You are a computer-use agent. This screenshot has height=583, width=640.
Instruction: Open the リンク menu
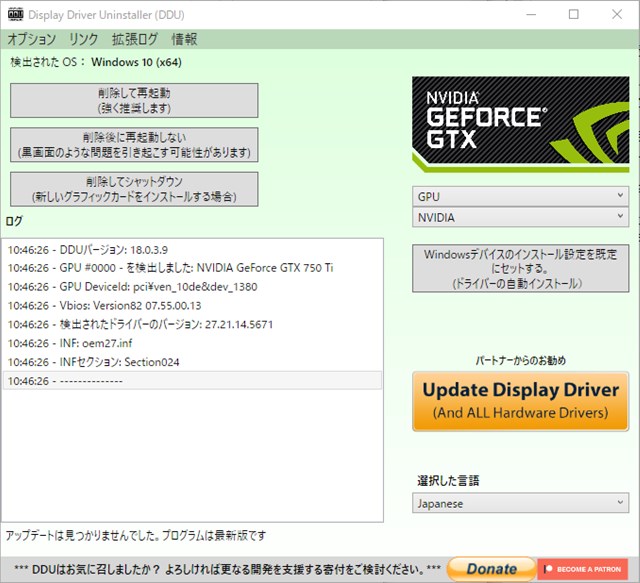83,39
